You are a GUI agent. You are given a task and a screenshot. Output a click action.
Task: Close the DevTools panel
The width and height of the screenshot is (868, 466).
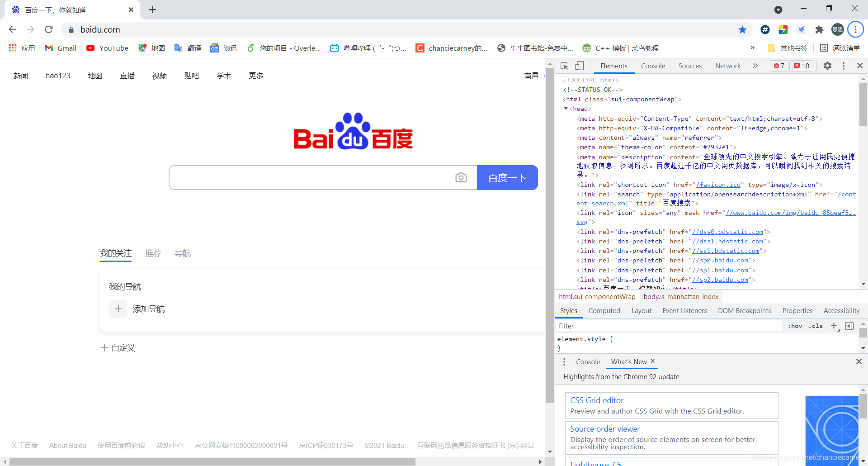(x=860, y=66)
